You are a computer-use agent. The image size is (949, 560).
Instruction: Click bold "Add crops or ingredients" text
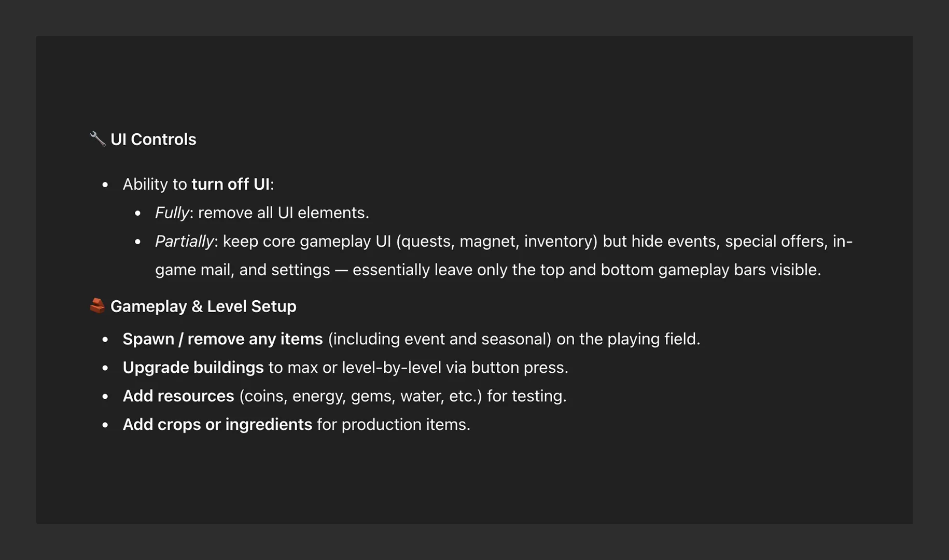coord(217,425)
